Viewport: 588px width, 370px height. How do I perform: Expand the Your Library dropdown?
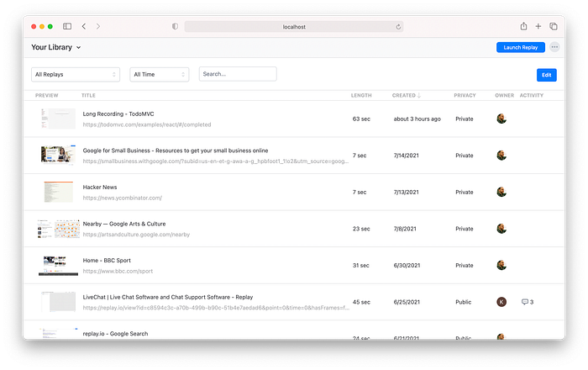[56, 47]
